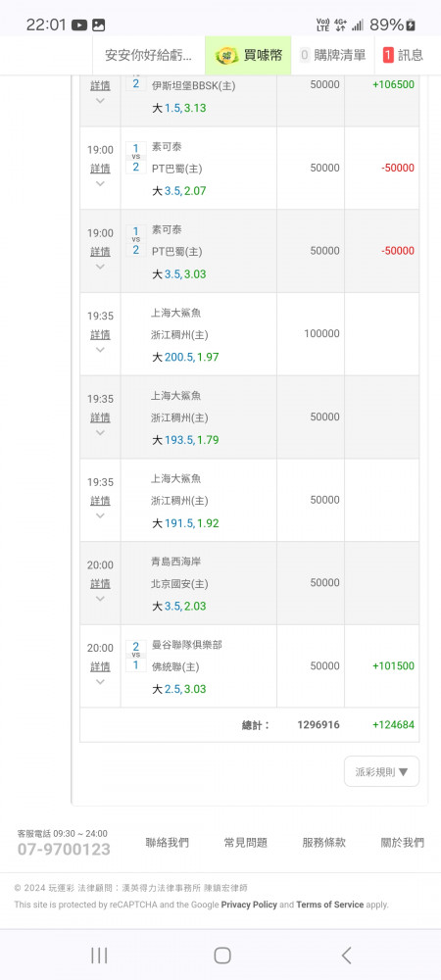Open the 常見問題 link
This screenshot has height=980, width=441.
tap(245, 843)
